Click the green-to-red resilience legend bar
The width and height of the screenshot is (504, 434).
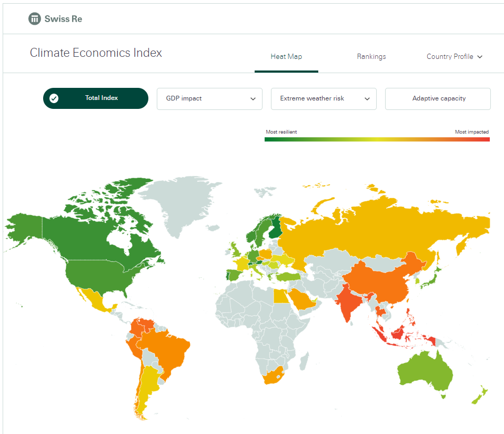pos(377,139)
